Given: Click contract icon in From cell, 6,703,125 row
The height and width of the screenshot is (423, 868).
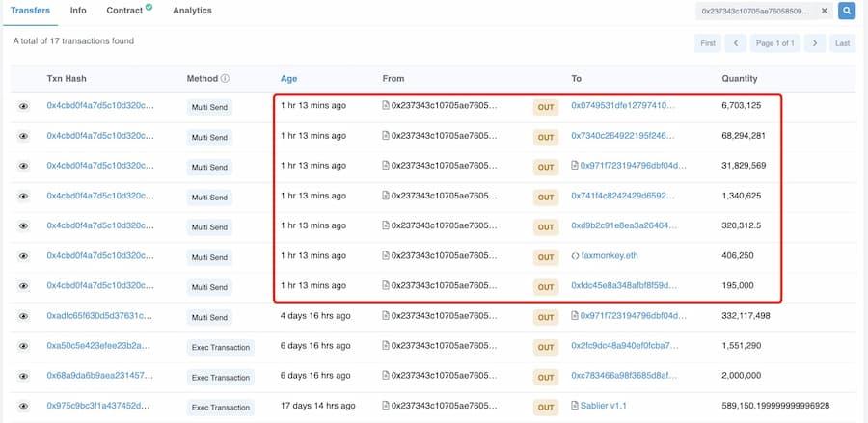Looking at the screenshot, I should point(386,105).
